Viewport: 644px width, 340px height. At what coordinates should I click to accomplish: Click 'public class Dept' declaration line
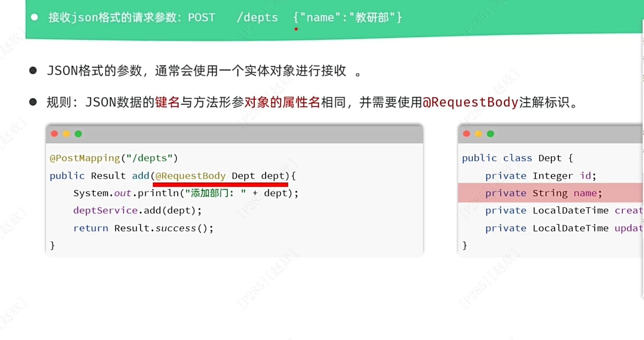pos(517,158)
